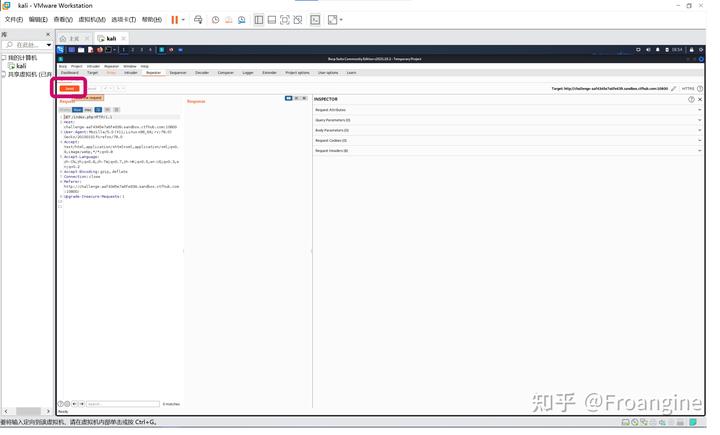Click the orange Send button in Repeater

[69, 89]
